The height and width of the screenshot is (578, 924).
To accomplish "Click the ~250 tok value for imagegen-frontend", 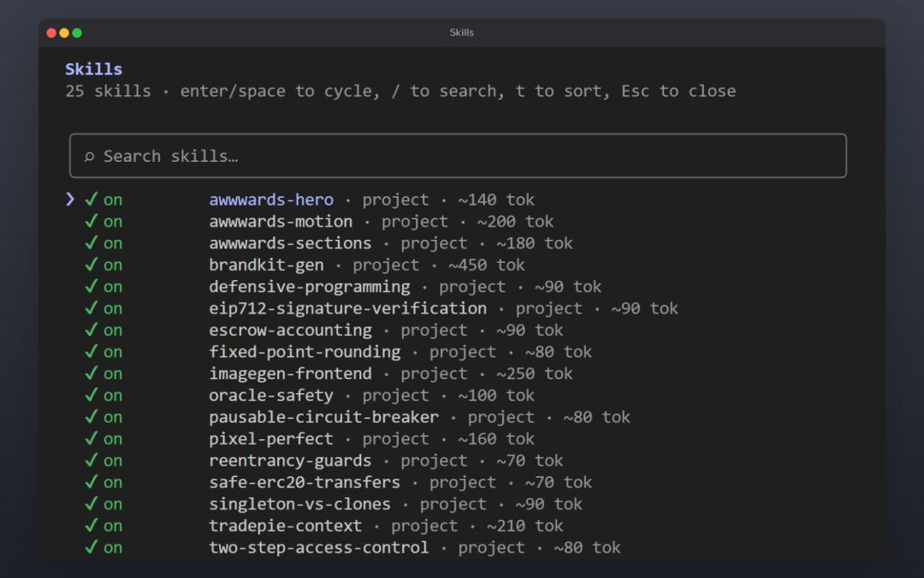I will click(x=534, y=374).
